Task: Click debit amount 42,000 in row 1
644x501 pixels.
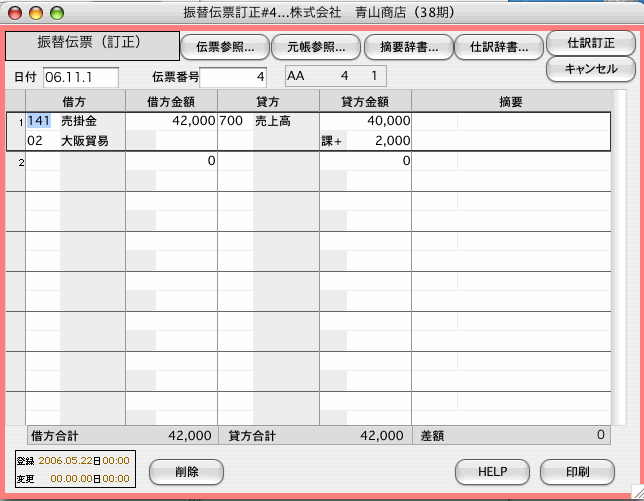Action: tap(170, 121)
